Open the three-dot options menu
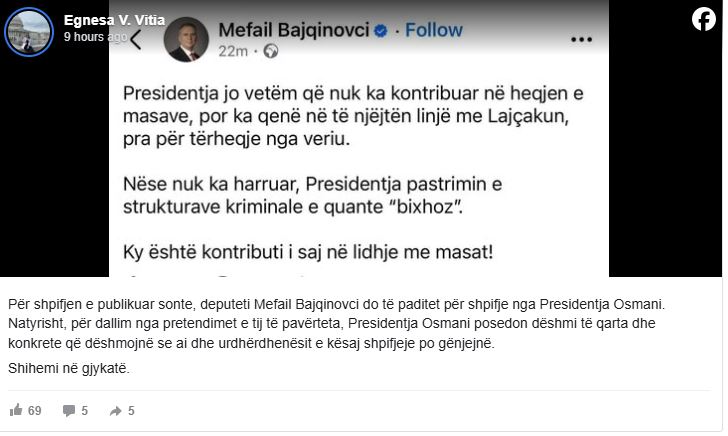Viewport: 728px width, 436px height. pos(581,40)
